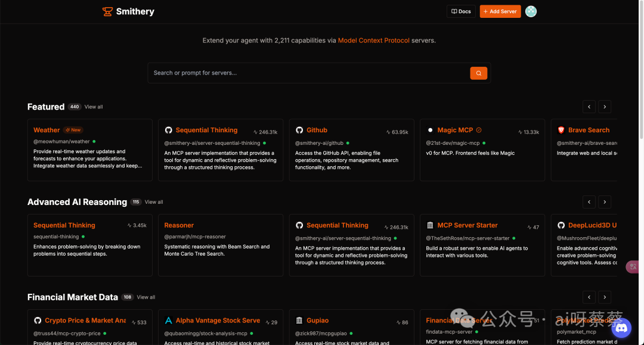Go to previous Financial Market Data servers
The height and width of the screenshot is (345, 644).
coord(589,297)
